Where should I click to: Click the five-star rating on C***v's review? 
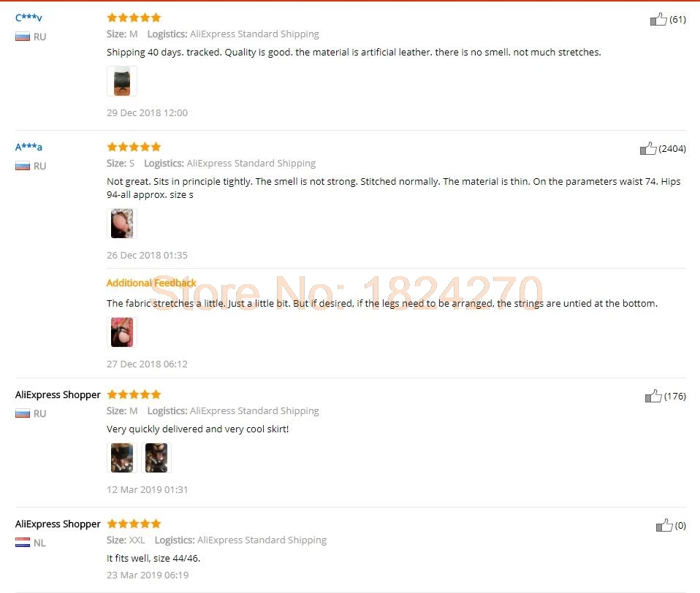(x=134, y=18)
